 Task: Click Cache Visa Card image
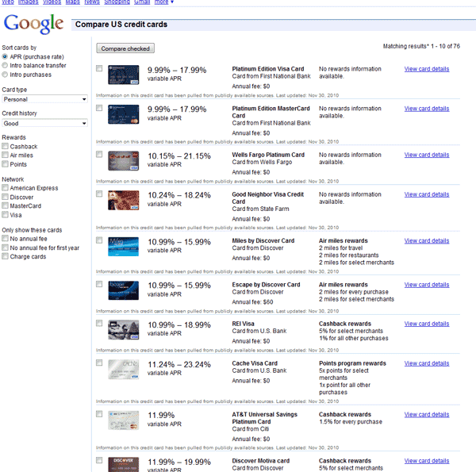click(124, 369)
